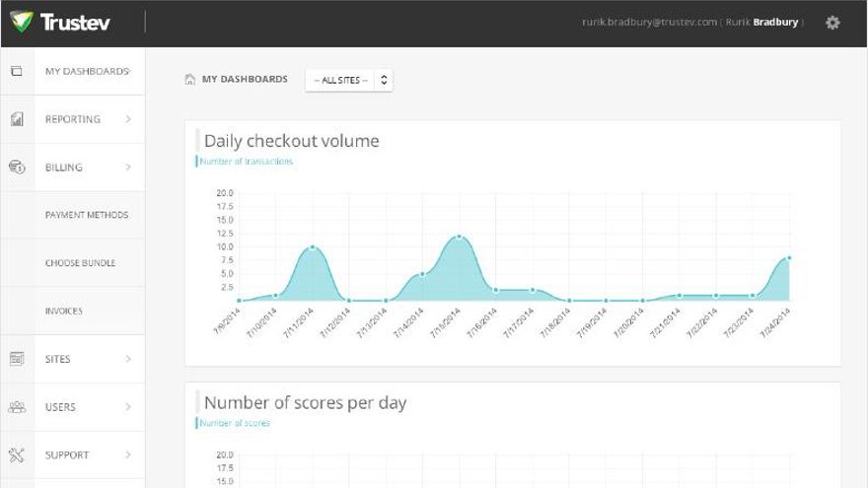The image size is (868, 488).
Task: Collapse the Billing menu chevron
Action: click(x=128, y=168)
